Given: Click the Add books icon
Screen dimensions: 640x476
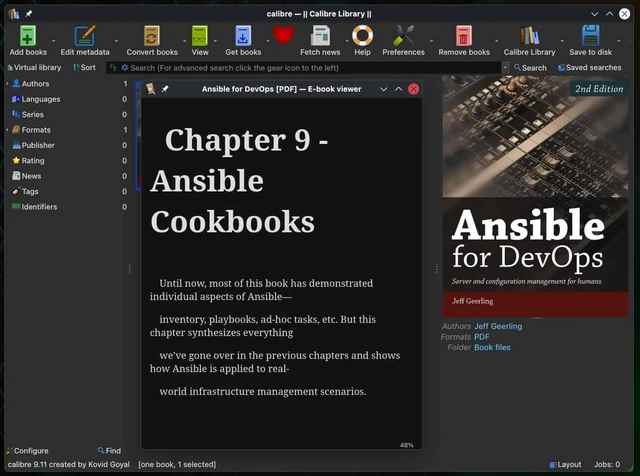Looking at the screenshot, I should pos(28,36).
